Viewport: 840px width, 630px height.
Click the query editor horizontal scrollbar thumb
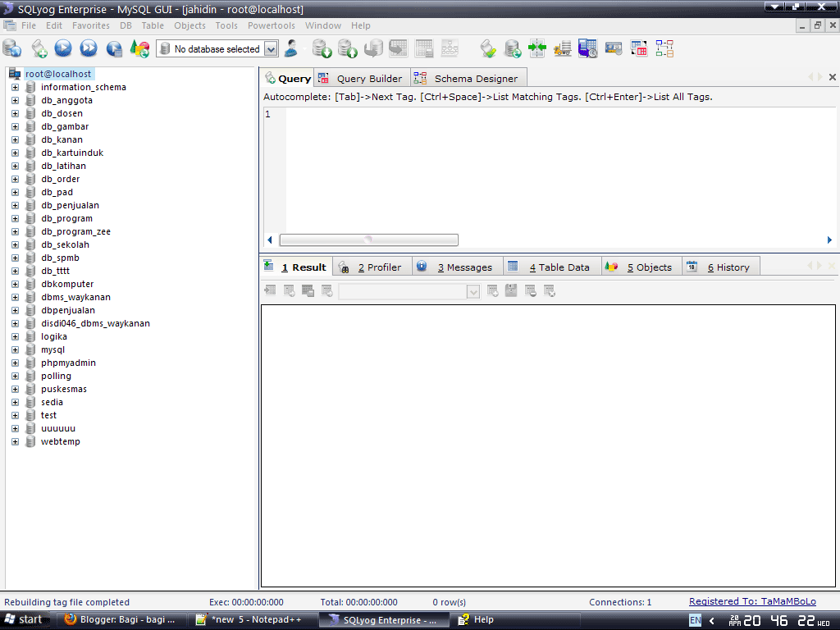(368, 240)
